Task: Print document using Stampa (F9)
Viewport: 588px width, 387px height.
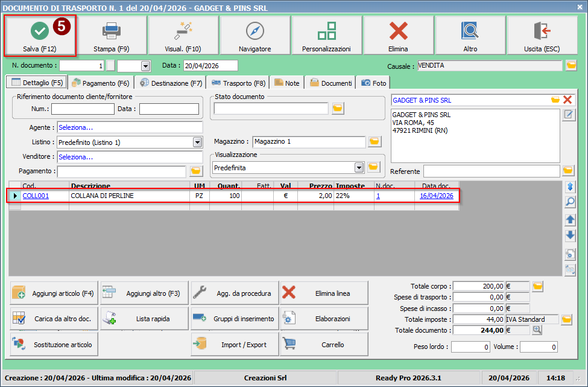Action: click(x=112, y=36)
